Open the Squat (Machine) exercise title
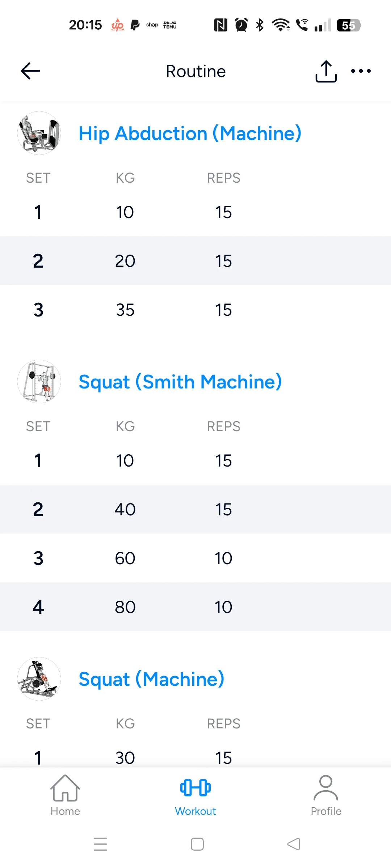 coord(151,679)
